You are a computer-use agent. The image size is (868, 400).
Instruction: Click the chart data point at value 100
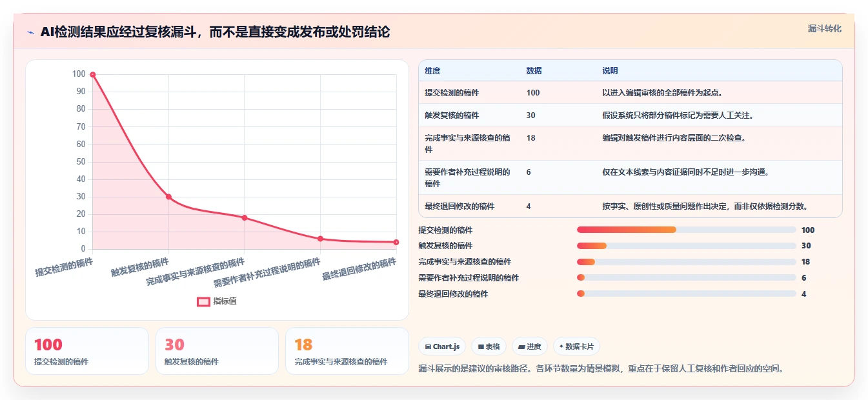pos(93,75)
